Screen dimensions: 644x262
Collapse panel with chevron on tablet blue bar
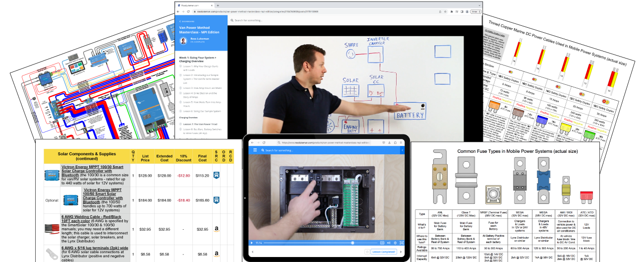coord(402,150)
